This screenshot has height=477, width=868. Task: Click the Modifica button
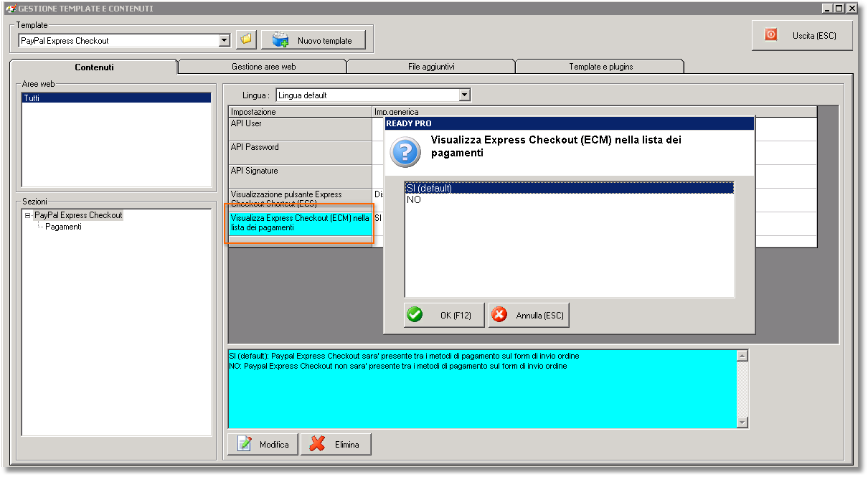click(x=263, y=444)
